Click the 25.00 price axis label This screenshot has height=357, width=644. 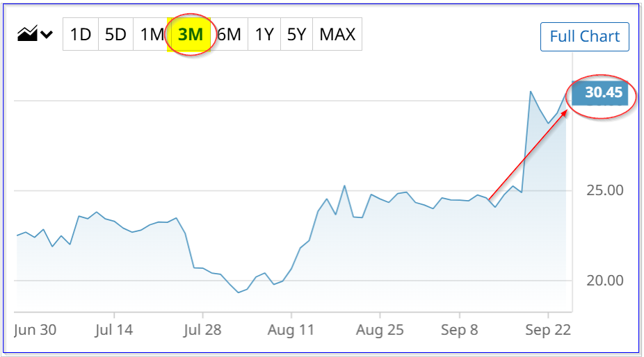click(604, 190)
